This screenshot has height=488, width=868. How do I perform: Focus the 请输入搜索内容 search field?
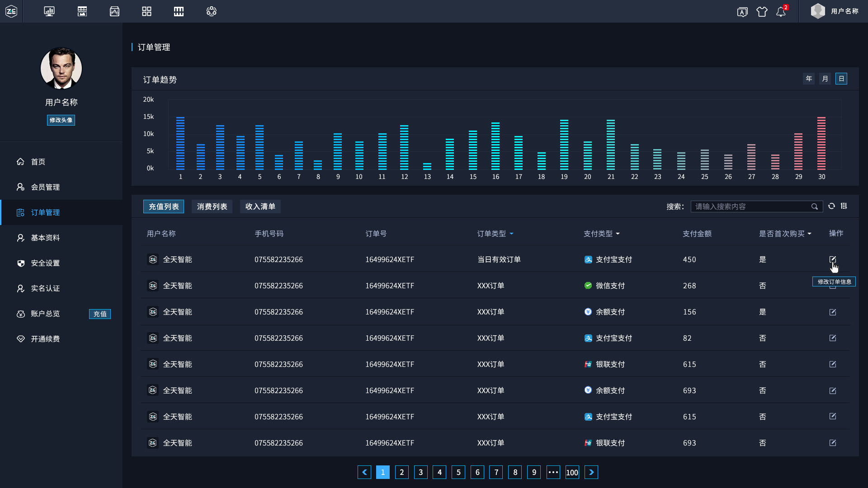[x=756, y=206]
